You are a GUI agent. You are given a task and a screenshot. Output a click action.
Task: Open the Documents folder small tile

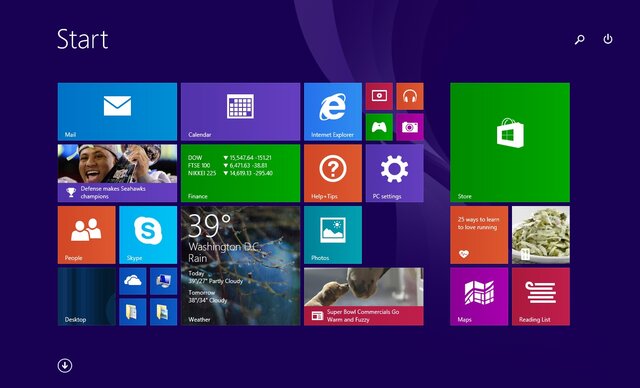click(133, 312)
